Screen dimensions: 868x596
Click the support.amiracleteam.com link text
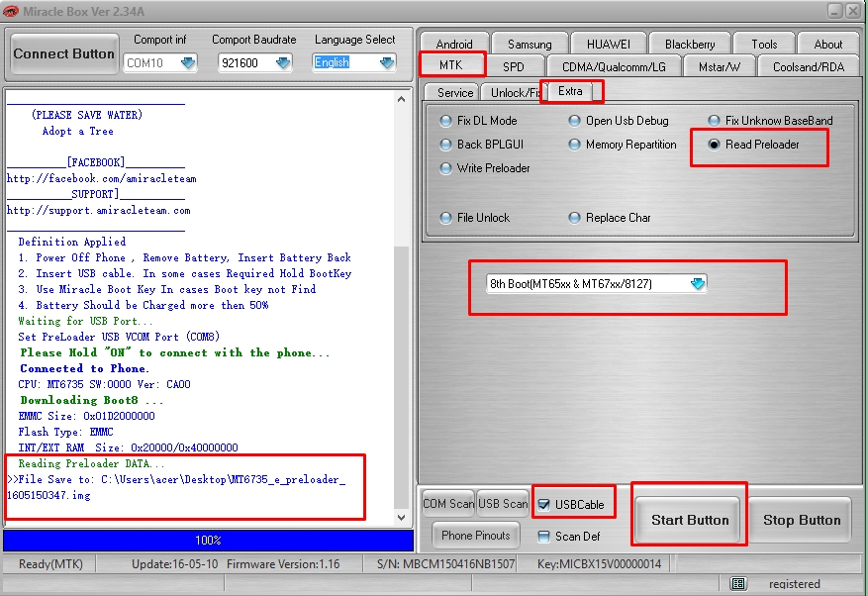[99, 211]
